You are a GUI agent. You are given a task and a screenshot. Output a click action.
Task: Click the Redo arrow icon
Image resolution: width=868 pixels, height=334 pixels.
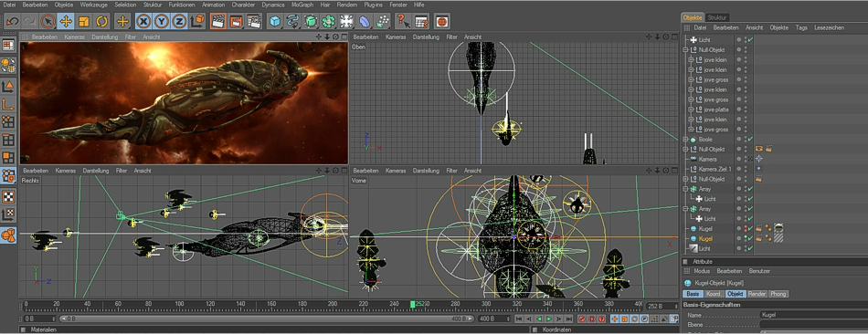click(x=30, y=22)
